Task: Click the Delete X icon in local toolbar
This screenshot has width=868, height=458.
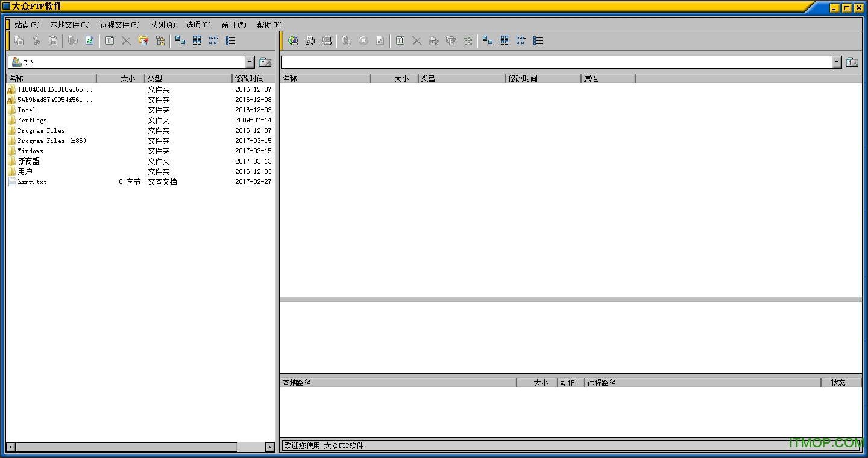Action: (x=127, y=40)
